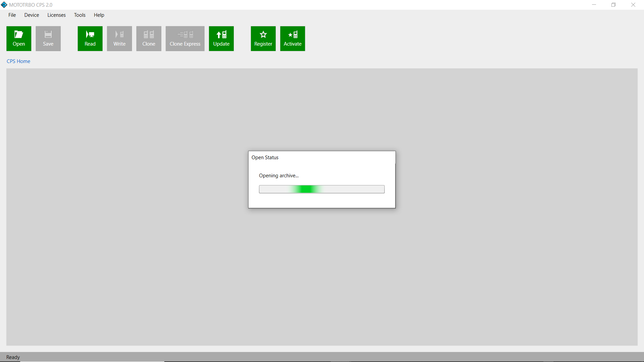Read the radio with the Read button

(x=90, y=39)
